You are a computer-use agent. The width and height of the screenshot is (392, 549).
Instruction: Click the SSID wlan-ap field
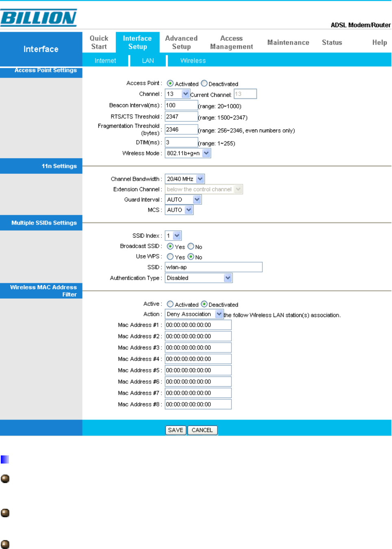tap(213, 267)
